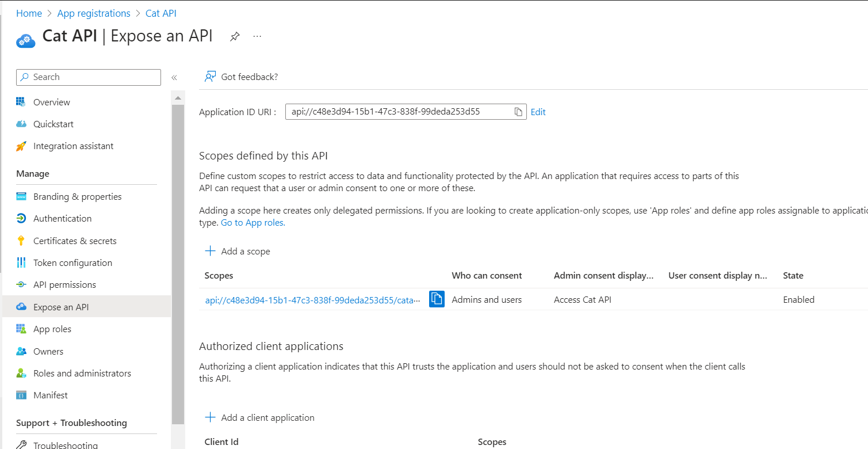Click the Got feedback icon

point(211,77)
